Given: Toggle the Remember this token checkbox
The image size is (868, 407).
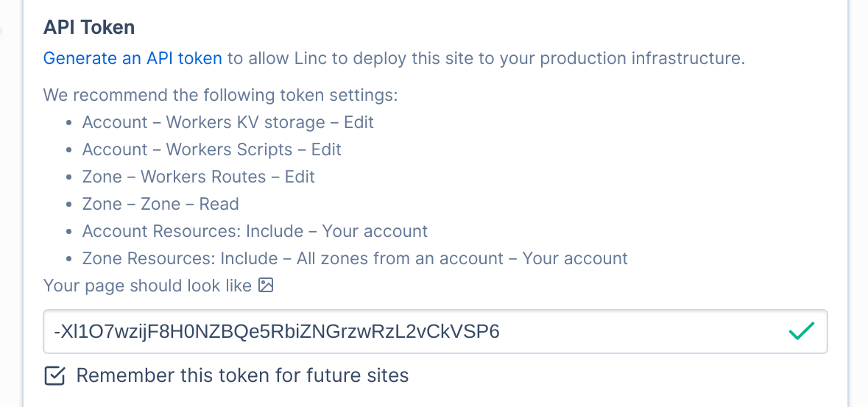Looking at the screenshot, I should (54, 376).
